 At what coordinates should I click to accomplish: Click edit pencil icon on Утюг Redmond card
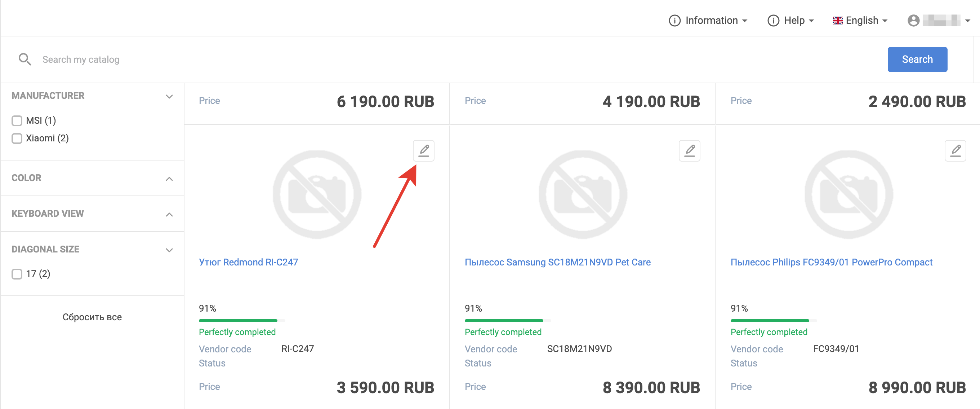[423, 151]
